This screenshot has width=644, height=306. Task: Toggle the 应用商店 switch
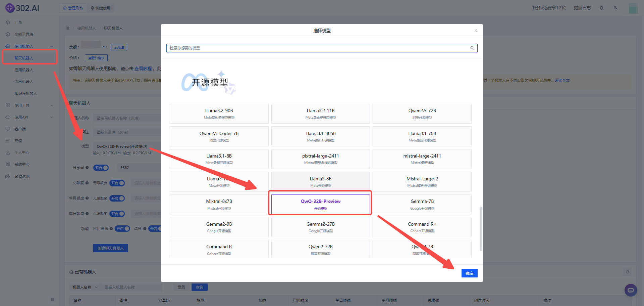tap(122, 229)
